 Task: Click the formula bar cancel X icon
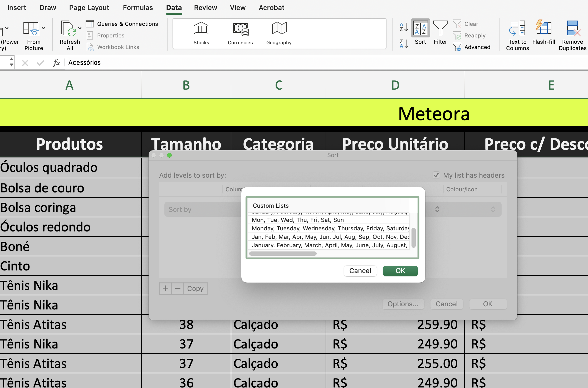pos(25,63)
